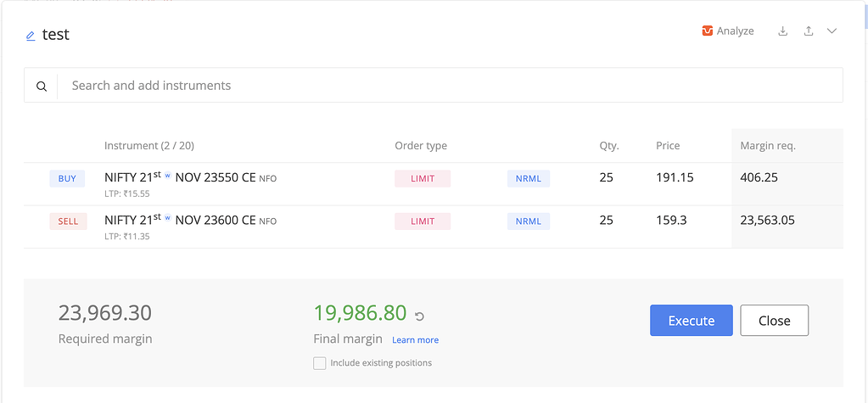Click the search magnifier icon
This screenshot has height=403, width=868.
click(42, 86)
